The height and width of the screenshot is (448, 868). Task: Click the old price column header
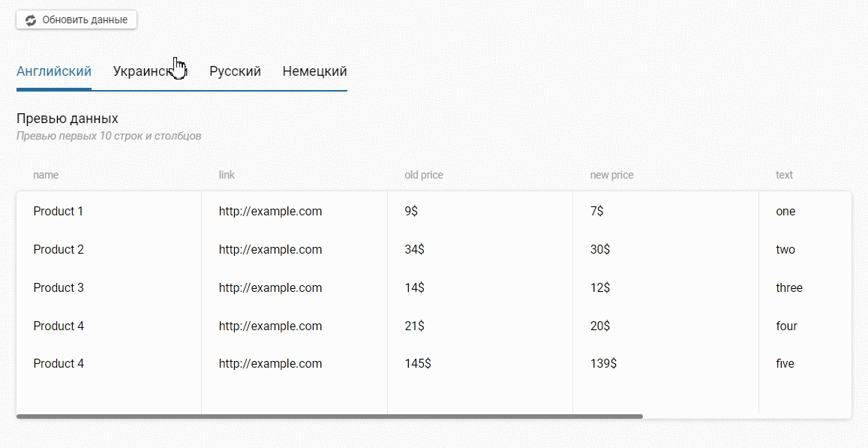[423, 175]
